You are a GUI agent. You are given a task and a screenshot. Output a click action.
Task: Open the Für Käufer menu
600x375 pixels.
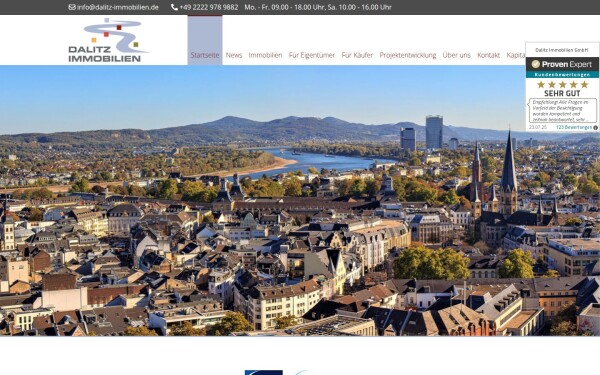point(357,55)
